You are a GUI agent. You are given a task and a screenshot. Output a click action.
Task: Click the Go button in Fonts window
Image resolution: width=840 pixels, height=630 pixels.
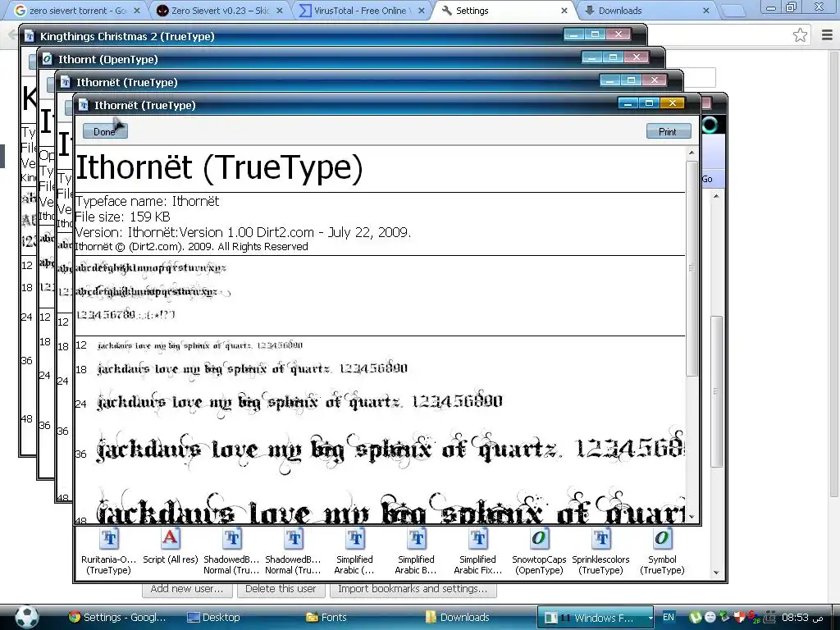tap(708, 179)
